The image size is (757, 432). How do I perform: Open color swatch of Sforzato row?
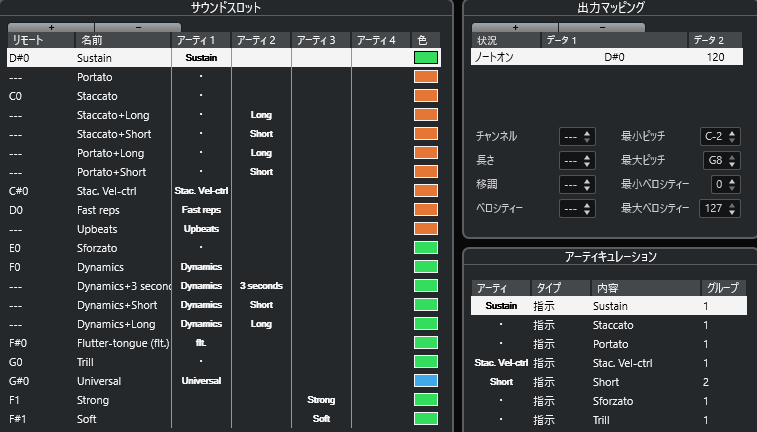[x=426, y=248]
